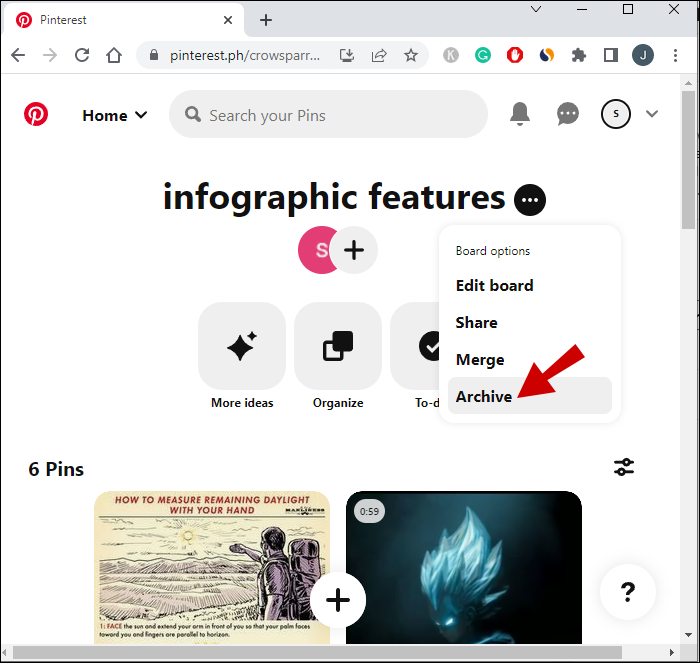Click the vertical scrollbar thumb
Screen dimensions: 700x663
coord(688,160)
